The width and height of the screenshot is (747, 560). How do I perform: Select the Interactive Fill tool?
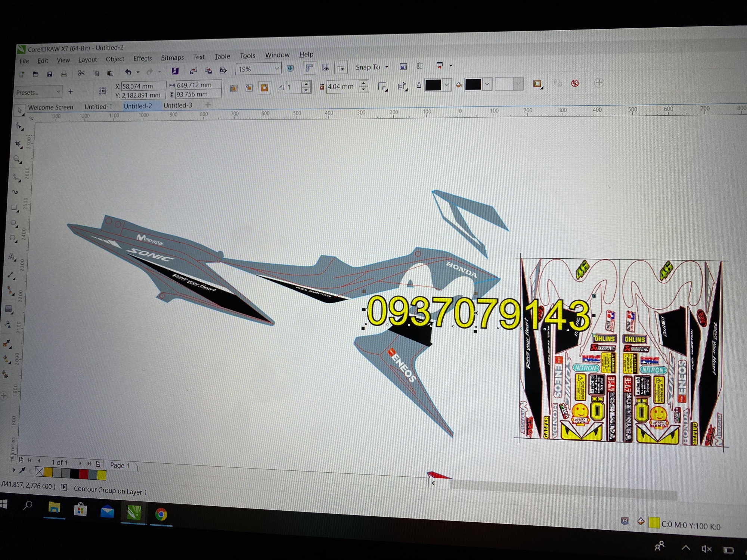click(6, 359)
